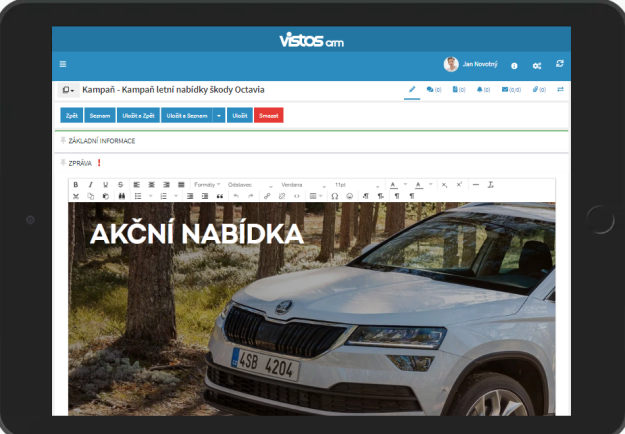Click the refresh icon in the header
The width and height of the screenshot is (625, 434).
click(560, 64)
